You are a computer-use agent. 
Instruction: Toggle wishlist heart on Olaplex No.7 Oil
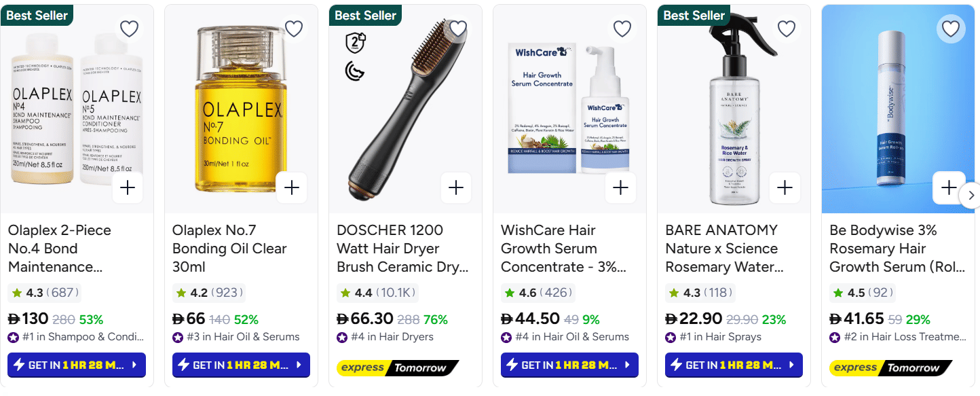pyautogui.click(x=293, y=29)
